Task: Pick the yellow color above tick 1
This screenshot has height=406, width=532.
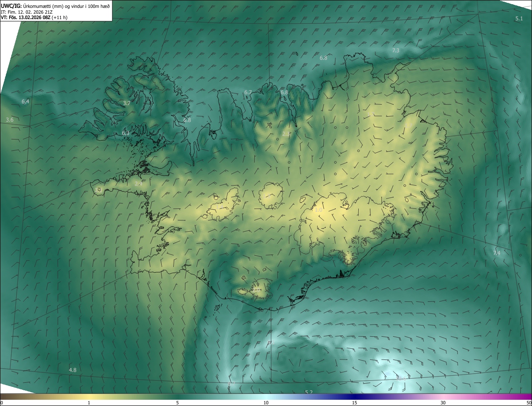Action: click(x=89, y=396)
